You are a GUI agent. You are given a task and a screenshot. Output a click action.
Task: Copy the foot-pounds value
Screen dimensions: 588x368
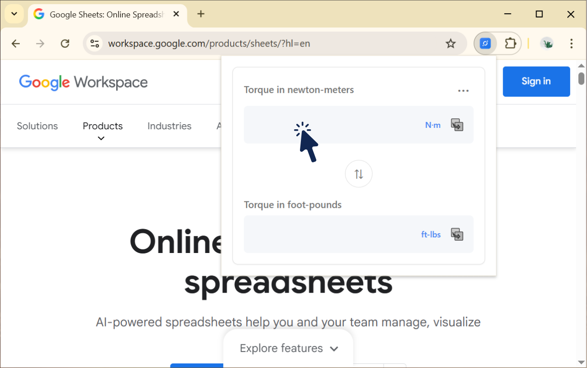(457, 235)
